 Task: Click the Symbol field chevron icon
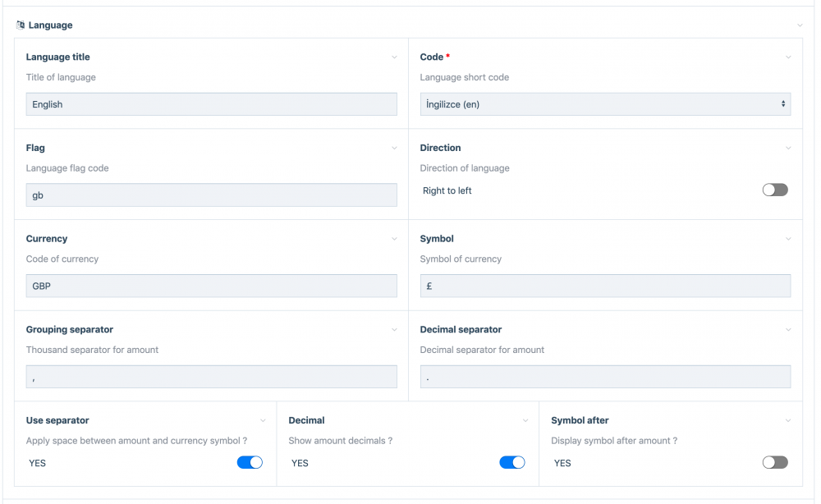[788, 239]
